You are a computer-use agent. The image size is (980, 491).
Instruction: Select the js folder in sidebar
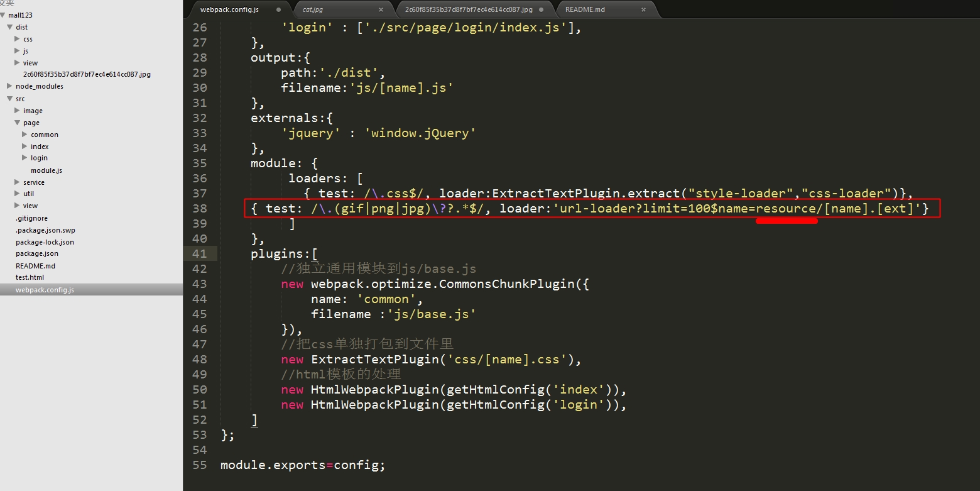pos(26,51)
